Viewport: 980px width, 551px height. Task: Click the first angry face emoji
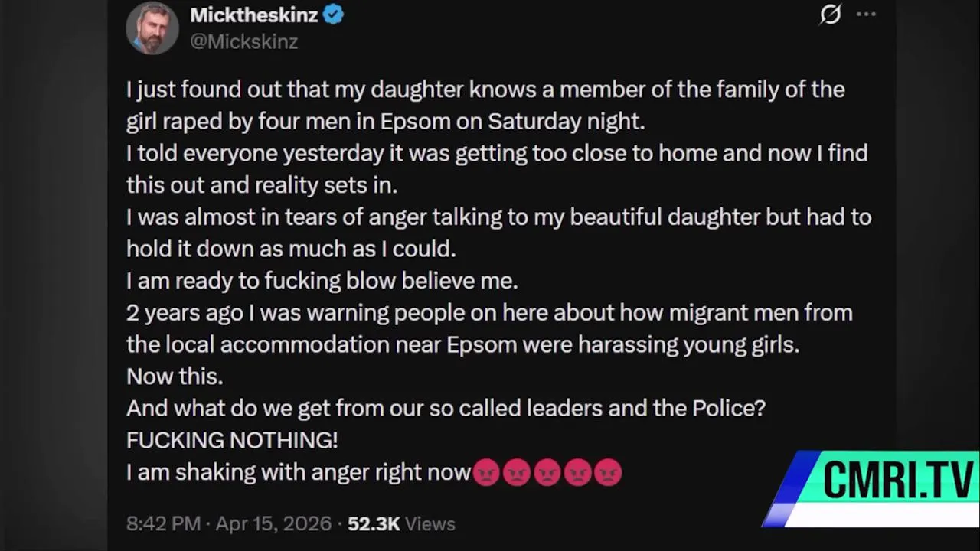point(486,473)
